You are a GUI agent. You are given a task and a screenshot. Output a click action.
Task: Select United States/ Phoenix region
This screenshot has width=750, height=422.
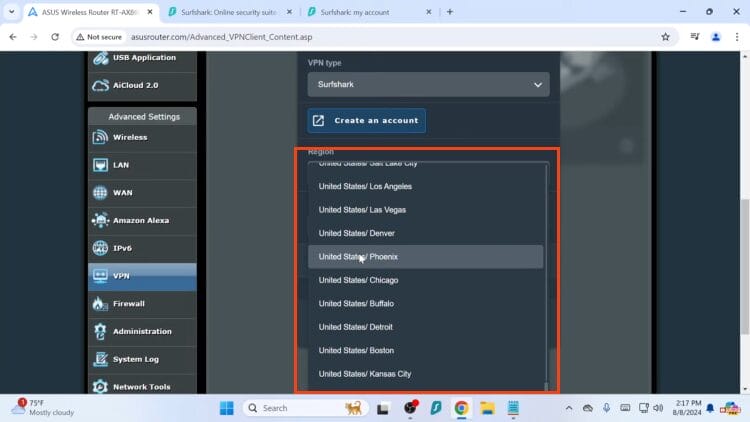click(425, 256)
